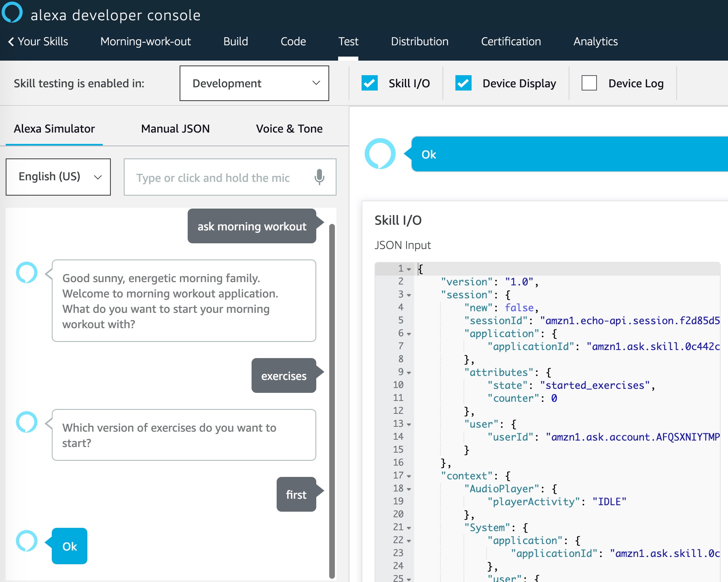
Task: Collapse the "user" fold arrow on line 13
Action: coord(409,424)
